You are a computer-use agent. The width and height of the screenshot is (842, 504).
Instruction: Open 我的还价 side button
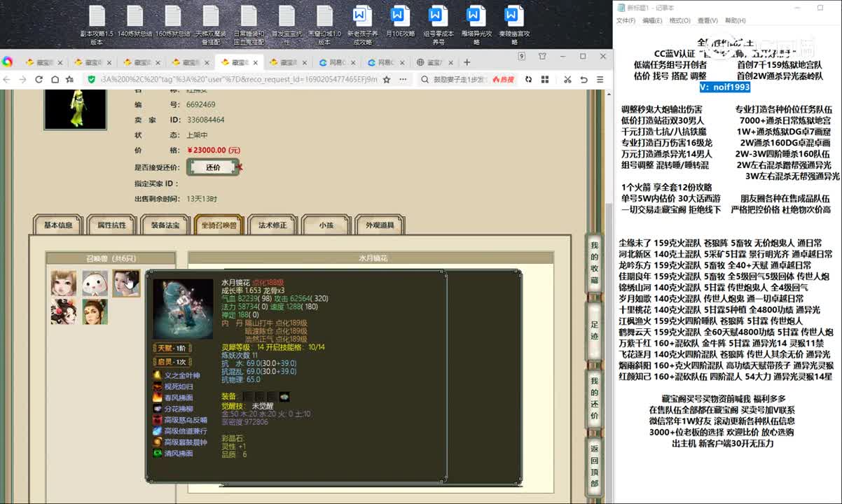point(594,399)
